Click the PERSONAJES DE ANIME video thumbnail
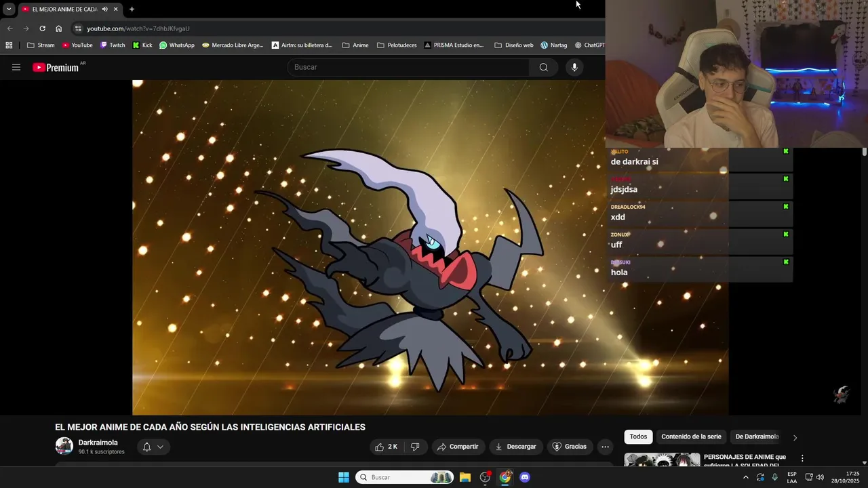The width and height of the screenshot is (868, 488). (662, 460)
